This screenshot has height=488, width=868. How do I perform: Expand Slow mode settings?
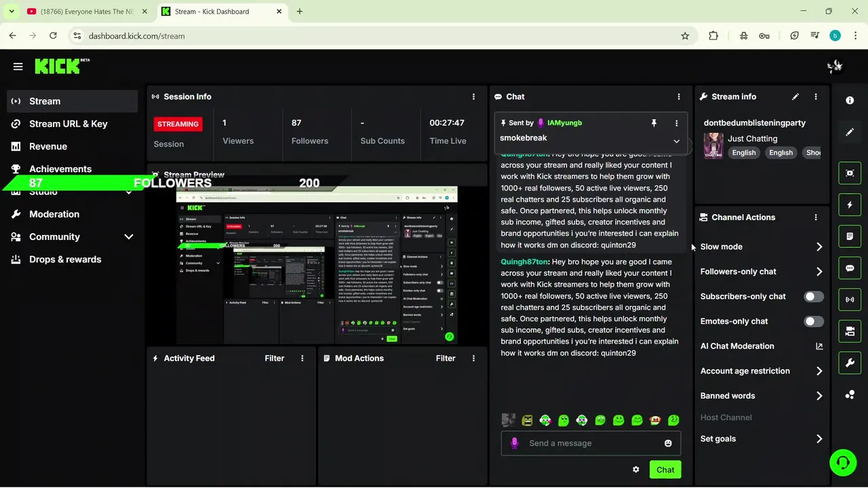(819, 247)
